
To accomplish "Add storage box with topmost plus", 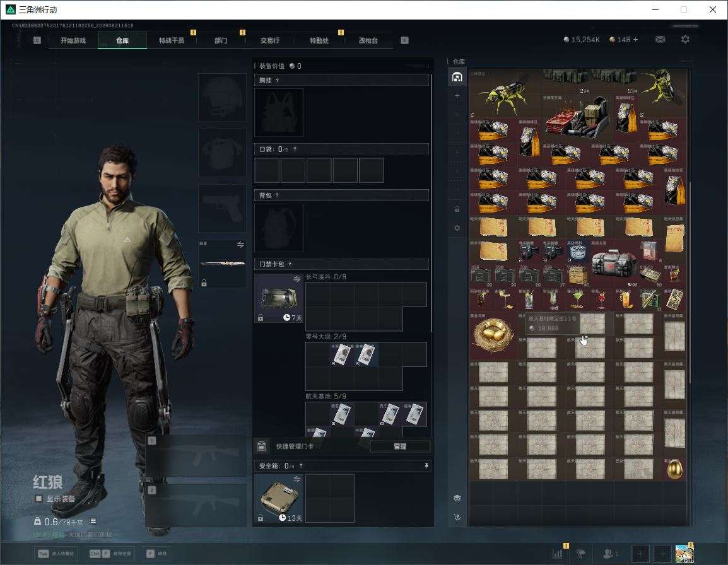I will coord(457,95).
